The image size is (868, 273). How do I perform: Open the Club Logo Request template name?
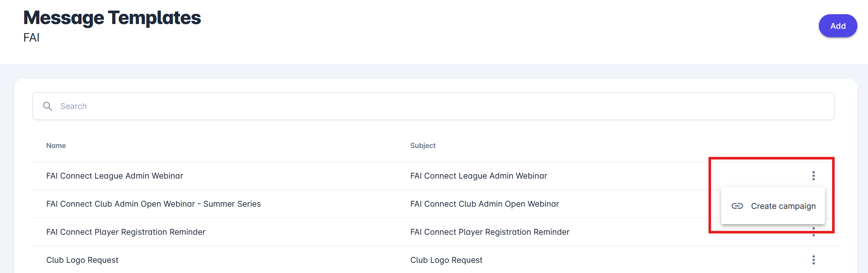pyautogui.click(x=82, y=260)
